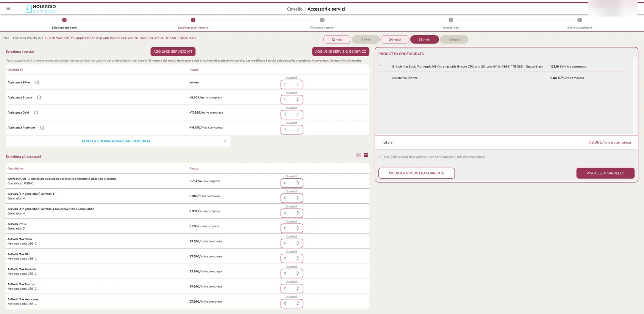
Task: Adjust AirPods Max Galassia quantity stepper
Action: click(298, 273)
